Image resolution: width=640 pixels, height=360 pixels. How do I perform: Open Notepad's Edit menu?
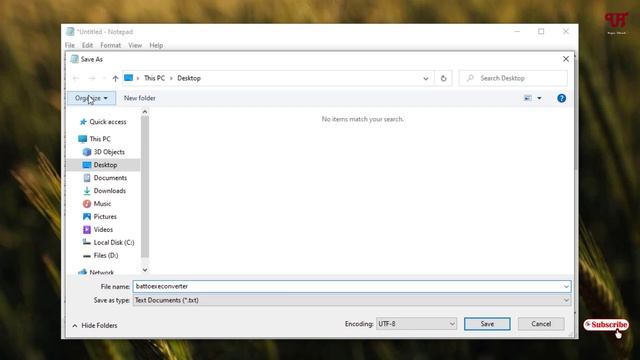[87, 45]
